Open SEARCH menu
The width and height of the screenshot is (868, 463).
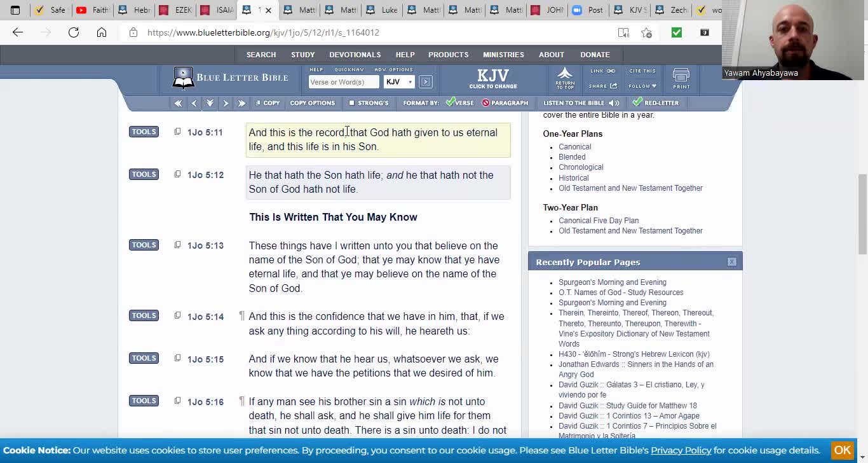[261, 55]
